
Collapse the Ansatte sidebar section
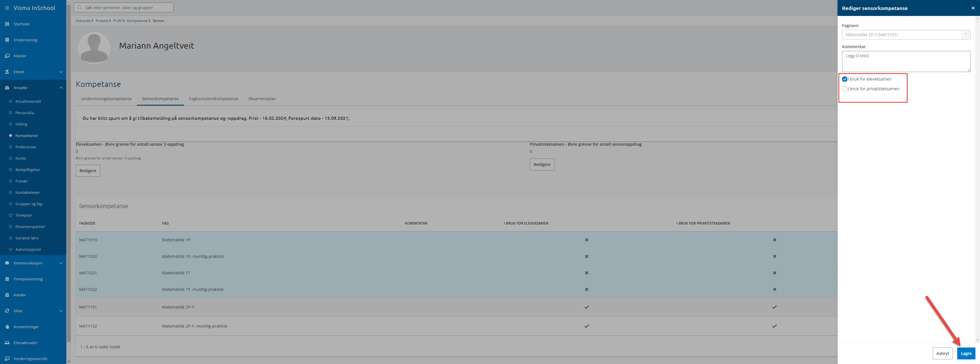[61, 88]
